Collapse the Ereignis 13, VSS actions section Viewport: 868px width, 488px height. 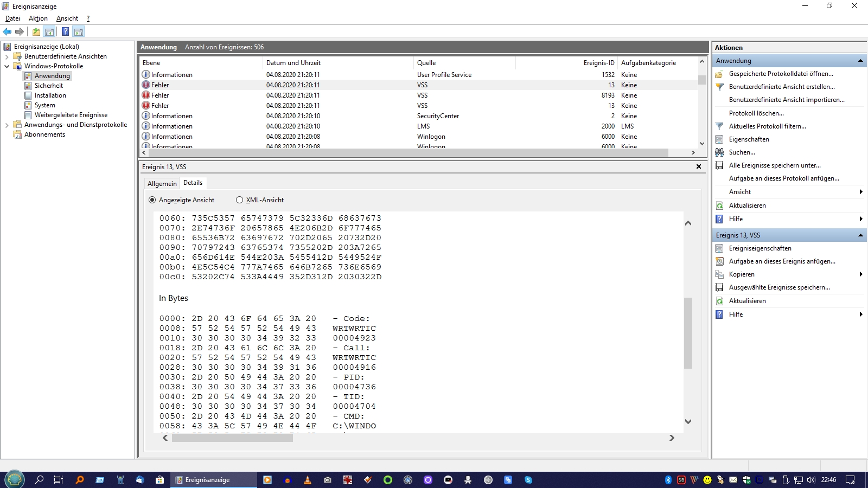click(860, 235)
